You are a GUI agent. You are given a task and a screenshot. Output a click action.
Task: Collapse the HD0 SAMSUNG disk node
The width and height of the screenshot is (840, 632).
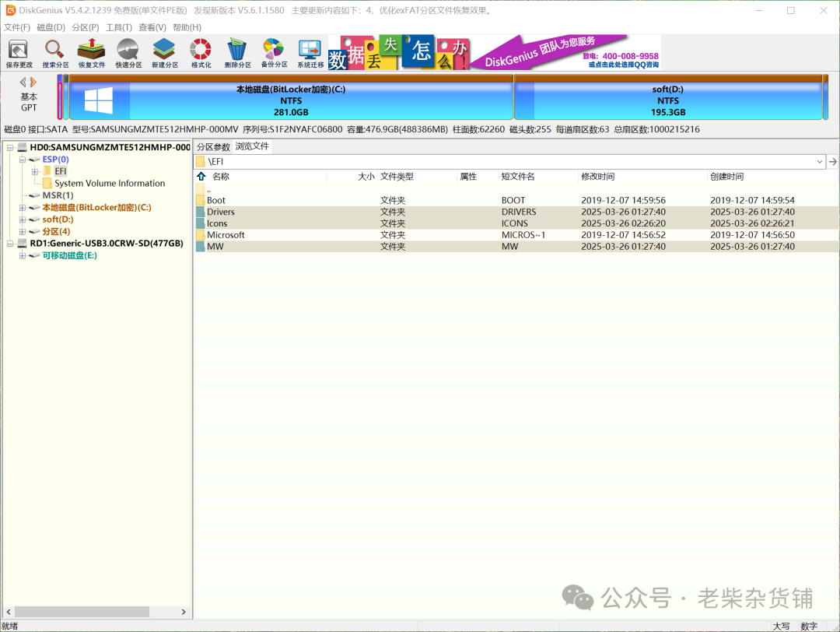[9, 147]
